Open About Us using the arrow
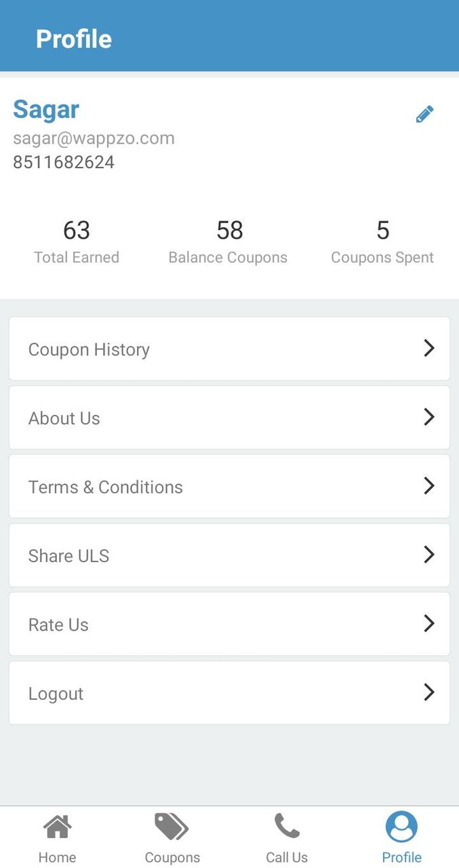Image resolution: width=459 pixels, height=868 pixels. tap(428, 418)
